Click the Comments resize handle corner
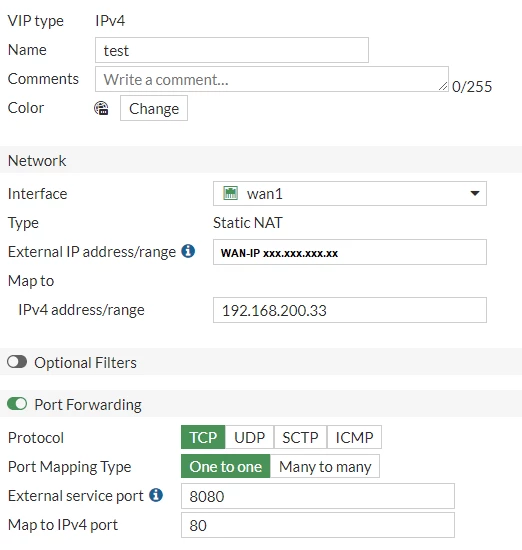 click(443, 86)
